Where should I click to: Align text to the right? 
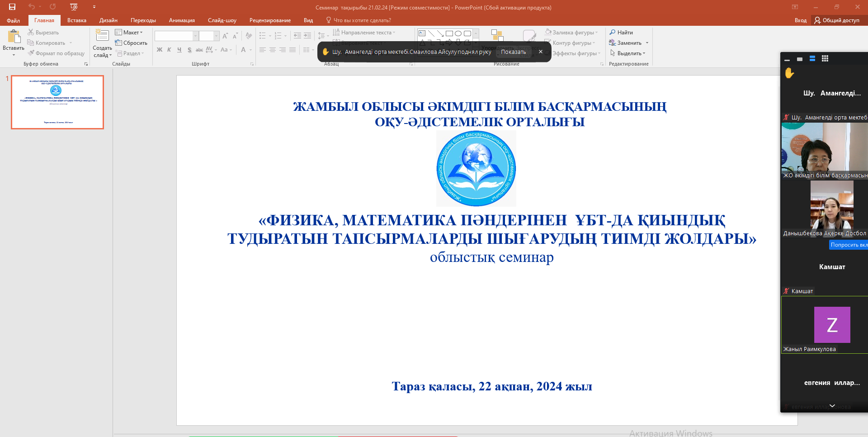point(283,50)
